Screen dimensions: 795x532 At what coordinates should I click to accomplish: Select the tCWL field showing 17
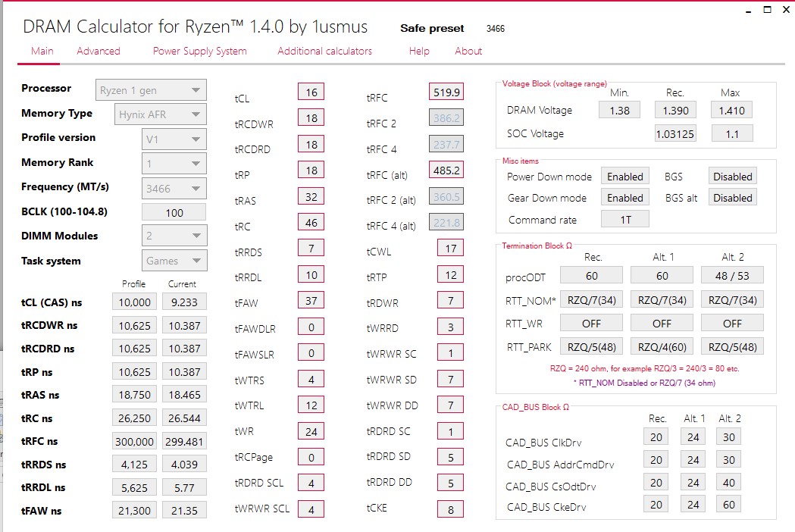tap(450, 249)
